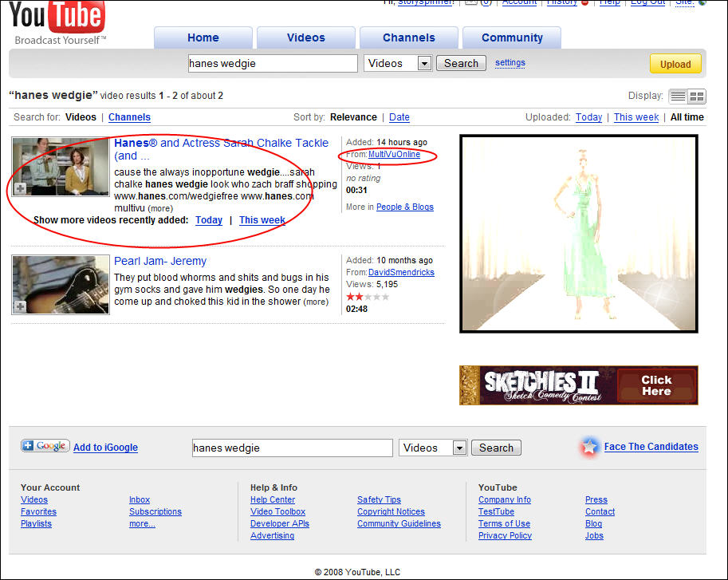Sort results by Date
Image resolution: width=728 pixels, height=580 pixels.
tap(399, 117)
